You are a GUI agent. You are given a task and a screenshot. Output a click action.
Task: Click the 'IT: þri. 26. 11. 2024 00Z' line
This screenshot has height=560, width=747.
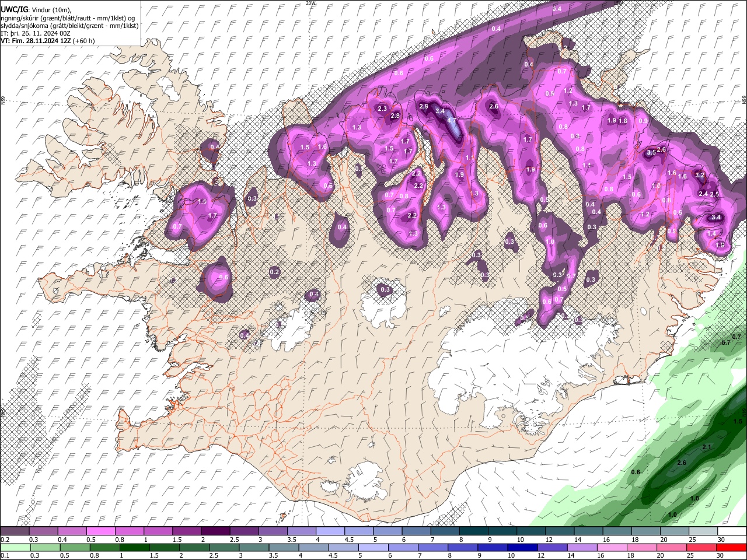[x=36, y=33]
